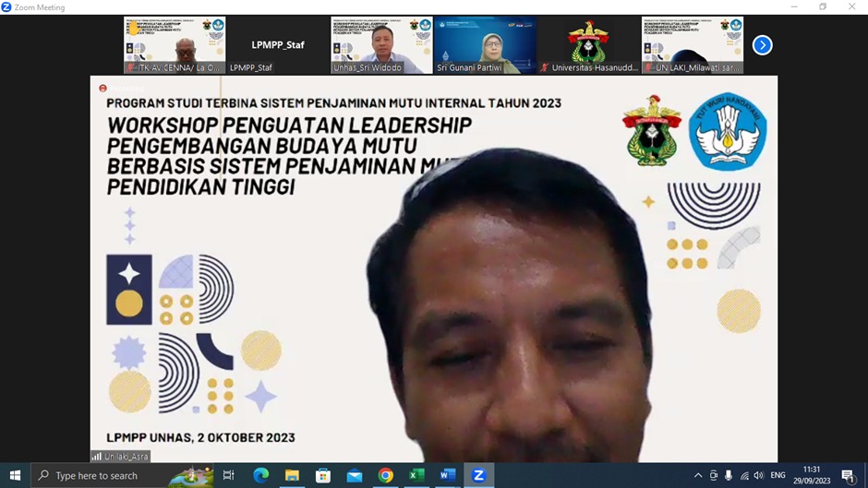Screen dimensions: 868x488
Task: Open File Explorer from the taskbar
Action: (x=292, y=475)
